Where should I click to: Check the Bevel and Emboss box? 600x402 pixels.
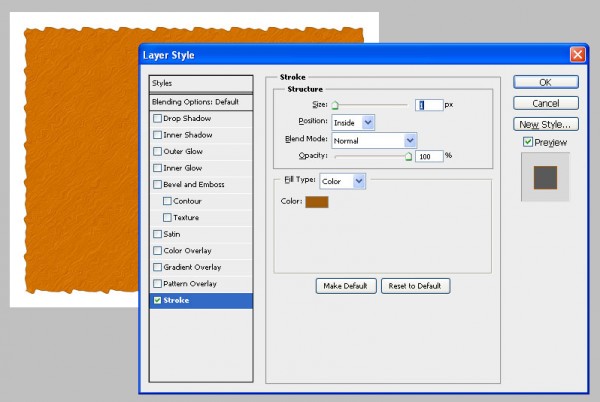click(157, 184)
